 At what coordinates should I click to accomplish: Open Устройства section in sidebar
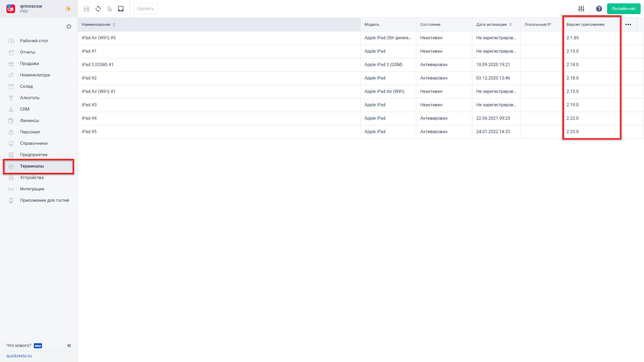point(32,178)
